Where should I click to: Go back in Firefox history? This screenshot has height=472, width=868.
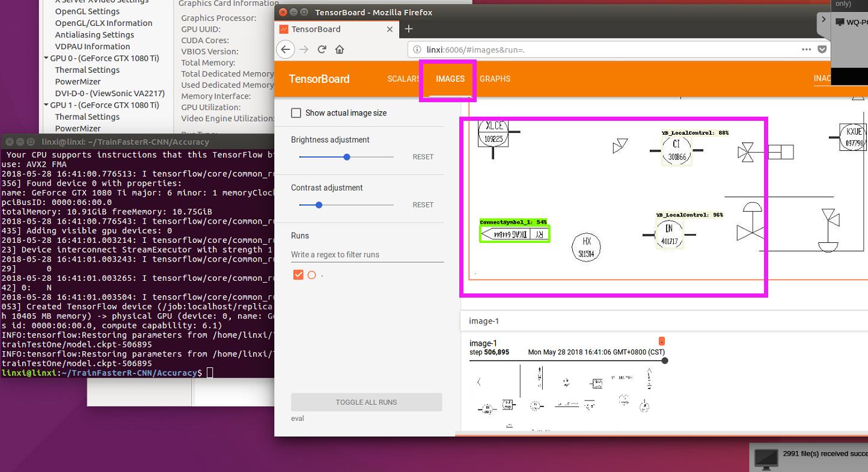click(286, 49)
